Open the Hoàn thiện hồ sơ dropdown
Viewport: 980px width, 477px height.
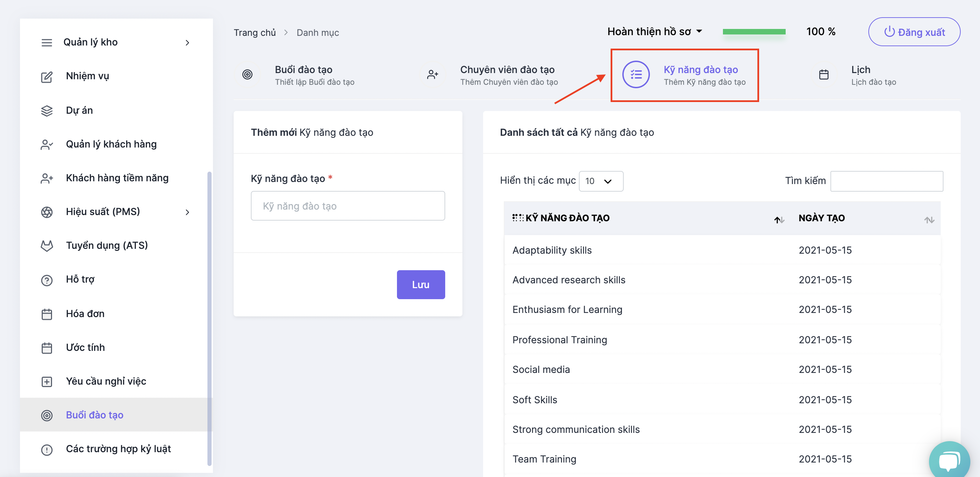pos(654,32)
